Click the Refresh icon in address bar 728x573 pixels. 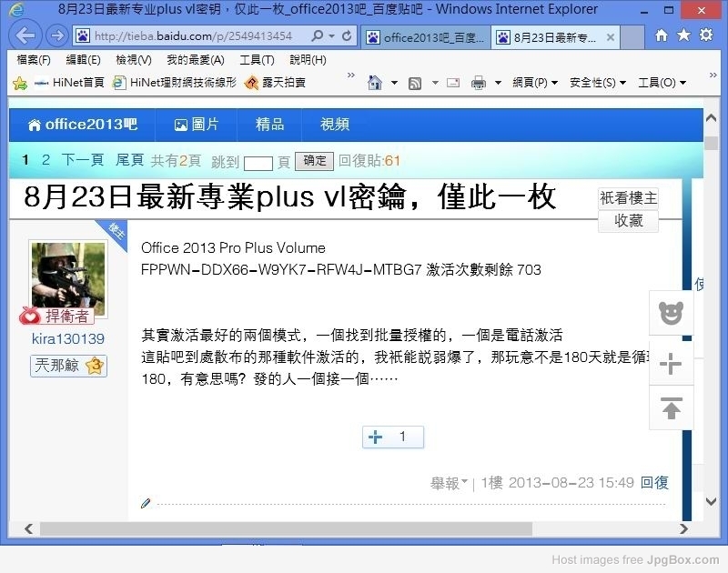[x=347, y=36]
